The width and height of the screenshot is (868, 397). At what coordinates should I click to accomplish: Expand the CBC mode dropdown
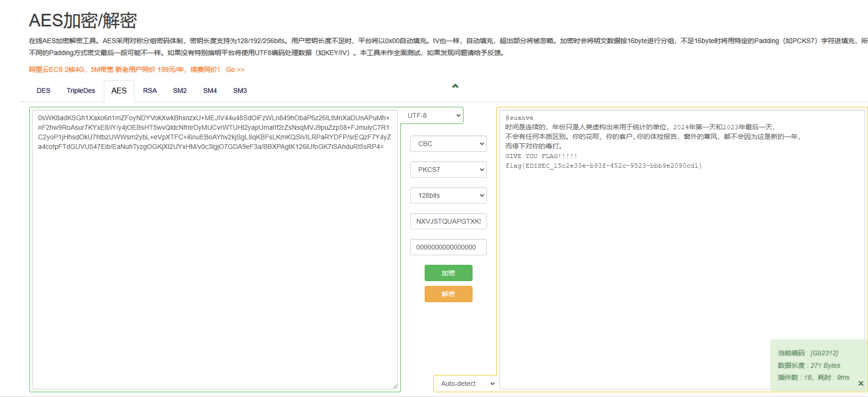pyautogui.click(x=448, y=144)
